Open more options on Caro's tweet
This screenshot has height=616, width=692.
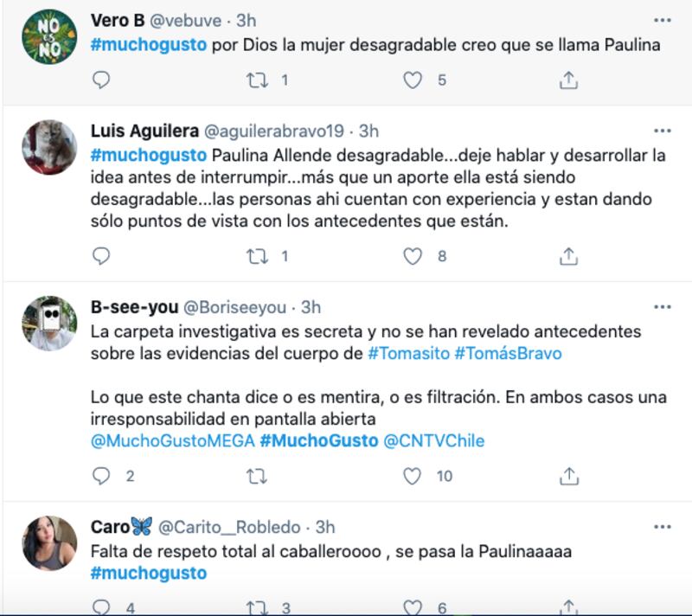(x=662, y=526)
